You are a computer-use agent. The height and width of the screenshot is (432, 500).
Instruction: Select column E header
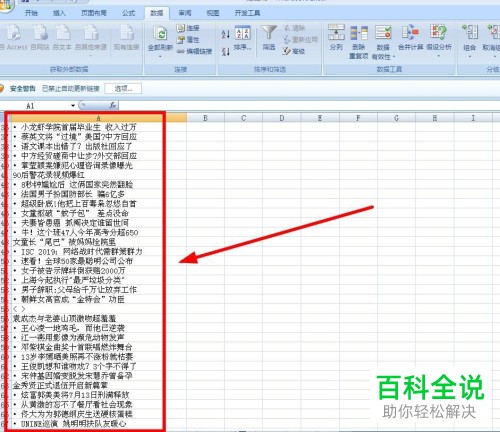pyautogui.click(x=320, y=118)
